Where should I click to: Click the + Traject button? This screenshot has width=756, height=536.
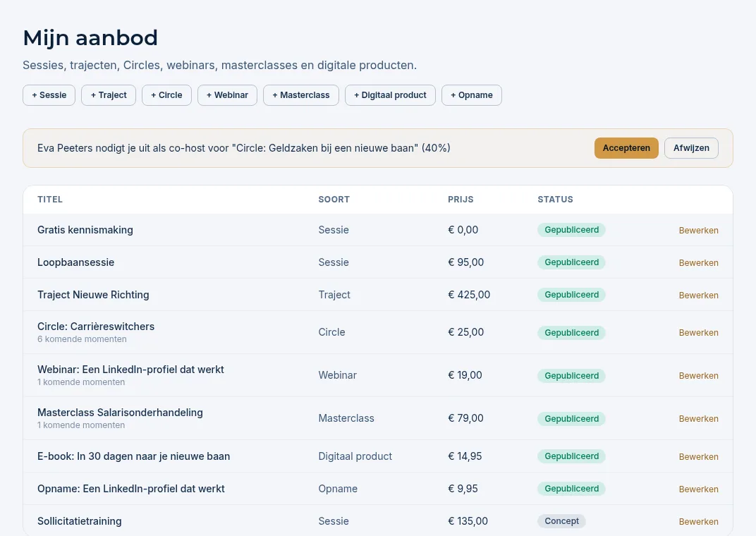click(109, 95)
